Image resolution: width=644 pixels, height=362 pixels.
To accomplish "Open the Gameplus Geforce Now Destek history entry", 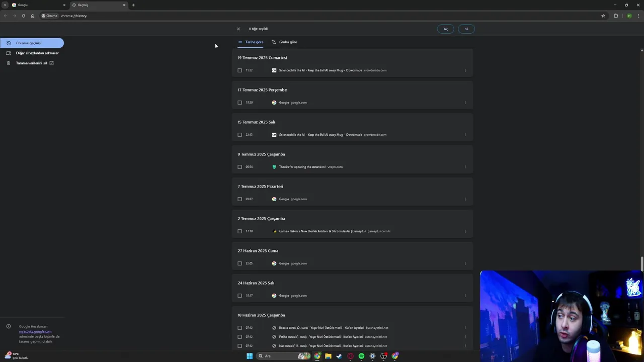I will pyautogui.click(x=323, y=231).
